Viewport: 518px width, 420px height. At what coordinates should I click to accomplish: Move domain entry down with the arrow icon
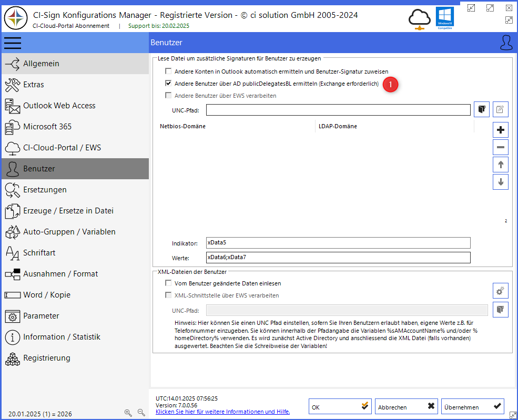pos(500,181)
